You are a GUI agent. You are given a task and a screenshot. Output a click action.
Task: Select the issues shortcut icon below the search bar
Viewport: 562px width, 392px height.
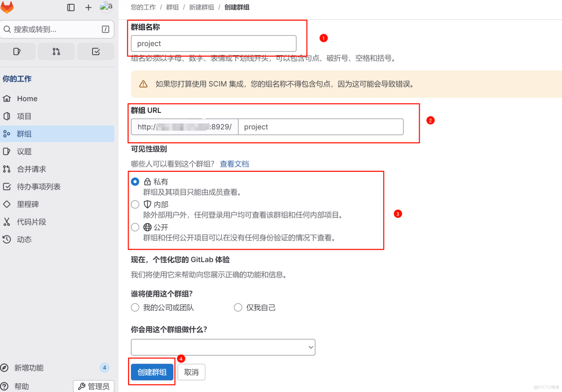pos(18,51)
